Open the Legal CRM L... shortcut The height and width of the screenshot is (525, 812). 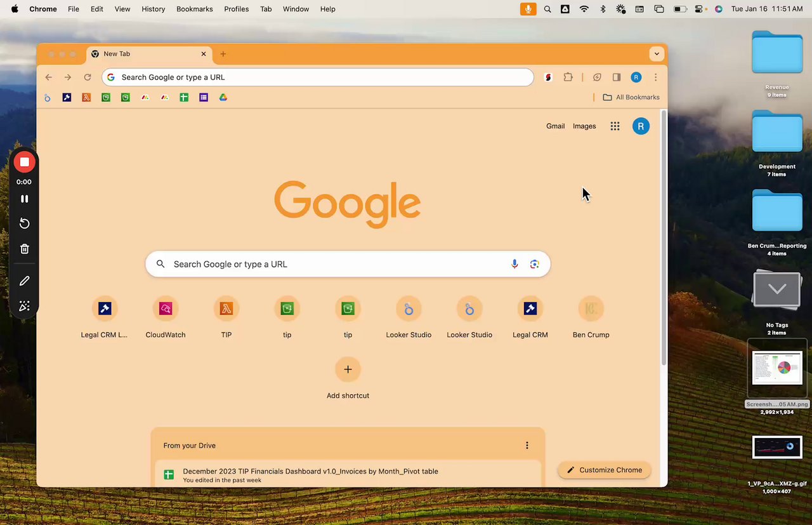click(x=105, y=317)
